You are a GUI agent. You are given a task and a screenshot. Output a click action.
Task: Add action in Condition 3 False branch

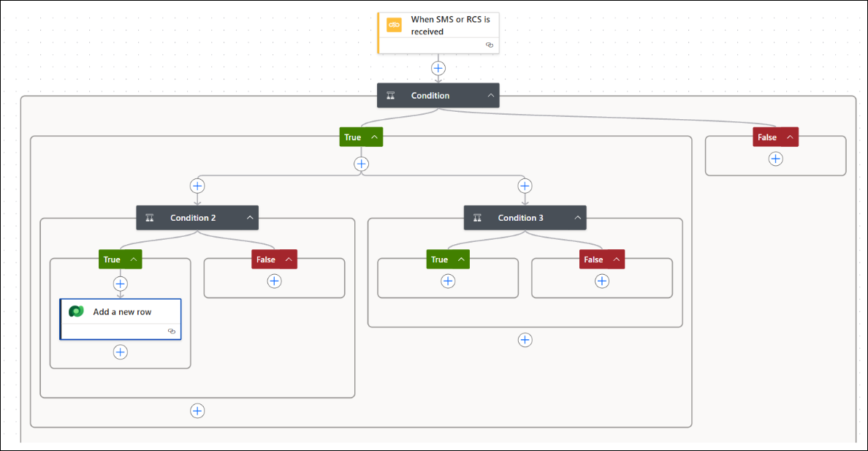click(x=602, y=281)
